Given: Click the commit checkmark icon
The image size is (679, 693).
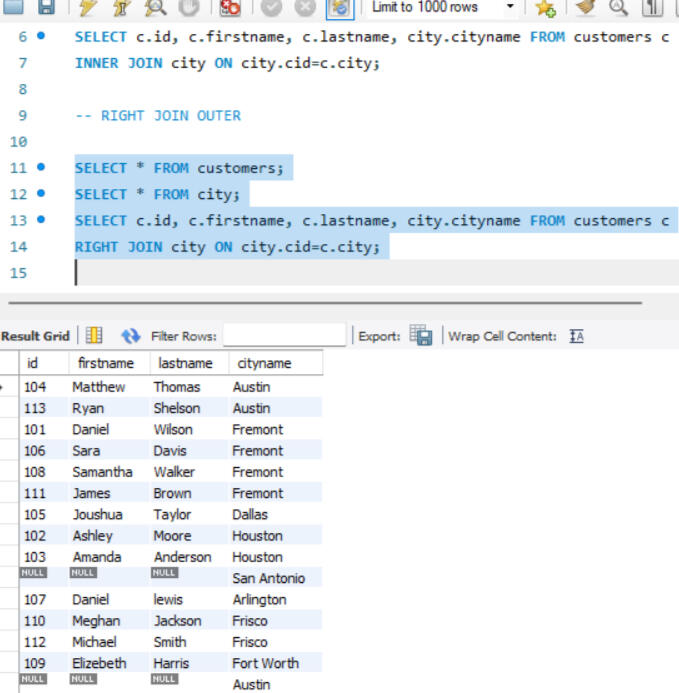Looking at the screenshot, I should 270,8.
